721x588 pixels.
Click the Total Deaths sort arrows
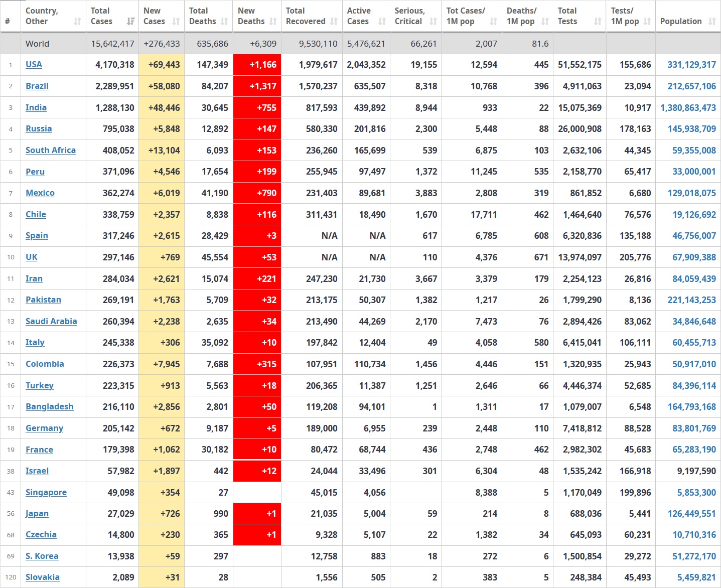(224, 22)
